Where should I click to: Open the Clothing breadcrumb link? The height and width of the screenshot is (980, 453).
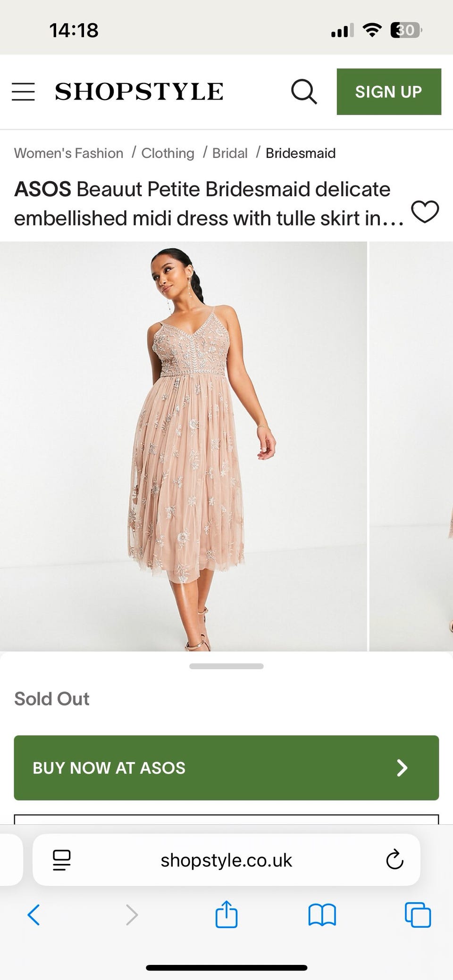(168, 153)
